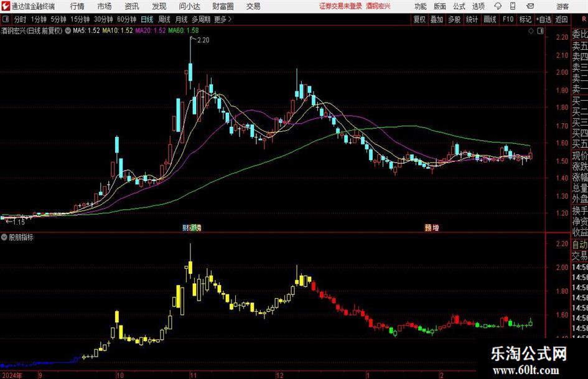
Task: Click the MA10: 1.52 value label
Action: tap(118, 30)
